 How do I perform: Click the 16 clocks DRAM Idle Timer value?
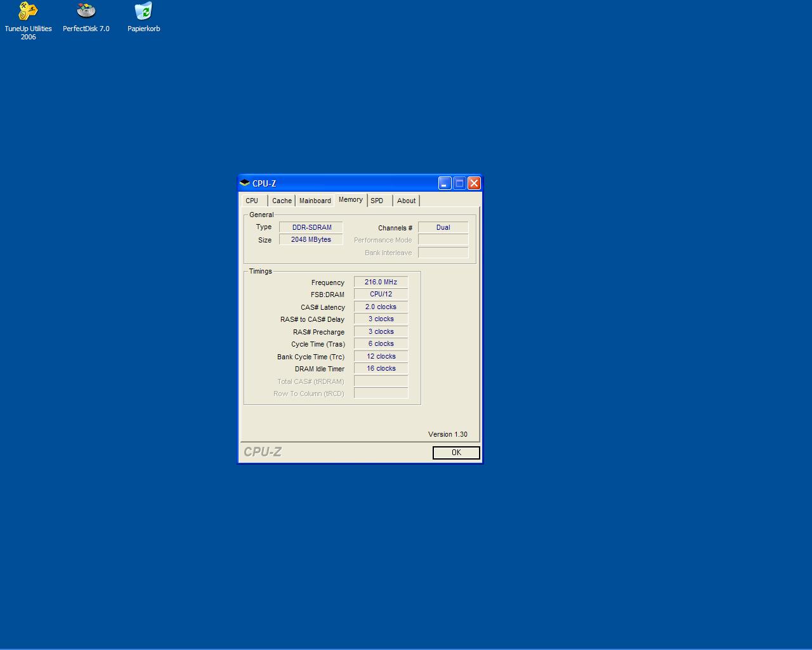[x=381, y=368]
